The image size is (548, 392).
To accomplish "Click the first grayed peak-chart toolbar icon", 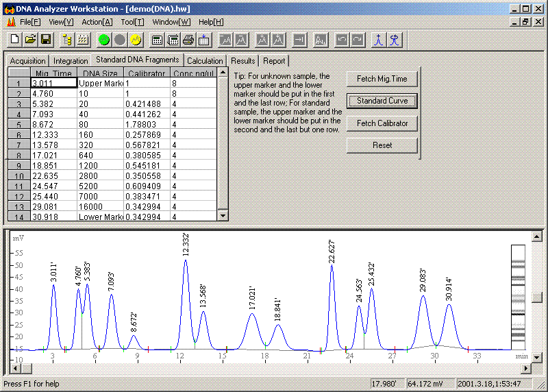I will click(x=225, y=40).
